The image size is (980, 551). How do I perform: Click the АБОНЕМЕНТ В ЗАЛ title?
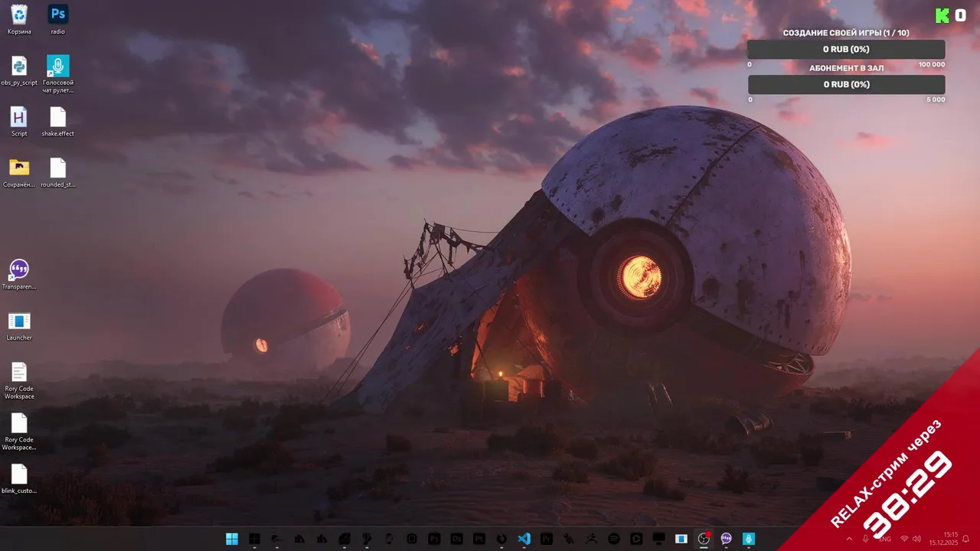pyautogui.click(x=846, y=68)
